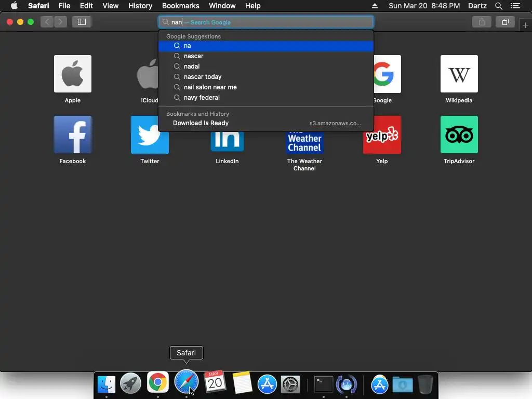Add a new tab with plus button
Screen dimensions: 532x399
tap(525, 25)
